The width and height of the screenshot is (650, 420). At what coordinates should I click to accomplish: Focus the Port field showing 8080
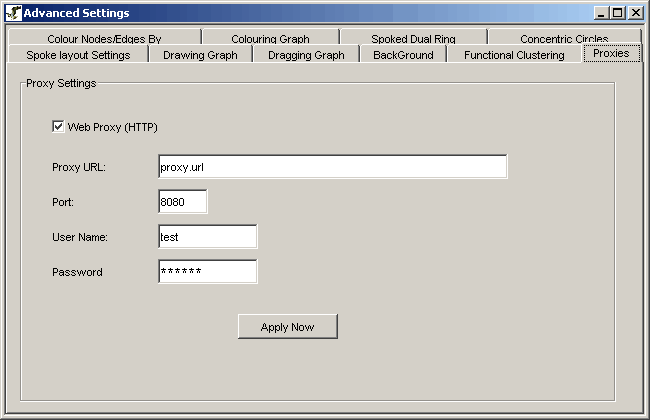pos(182,202)
